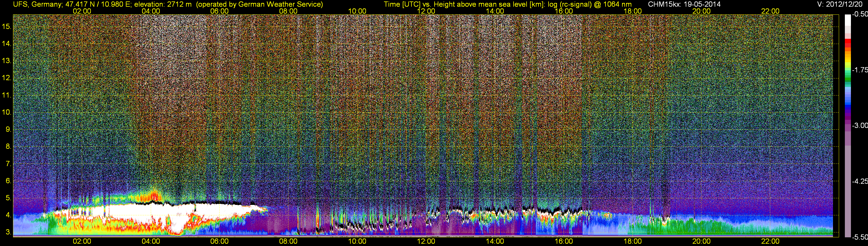Click the 18:00 label on the bottom time axis
The image size is (868, 246).
click(632, 241)
